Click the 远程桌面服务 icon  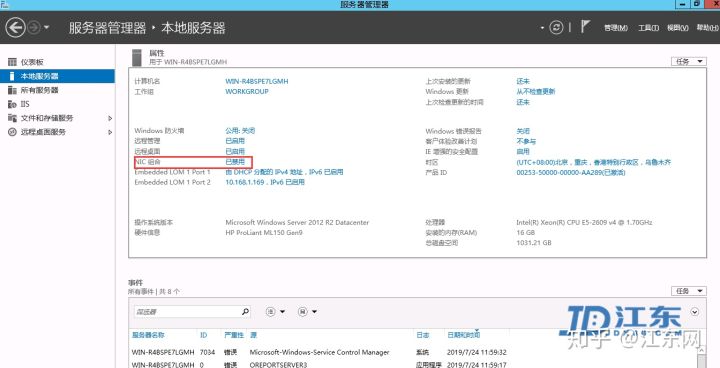click(12, 132)
